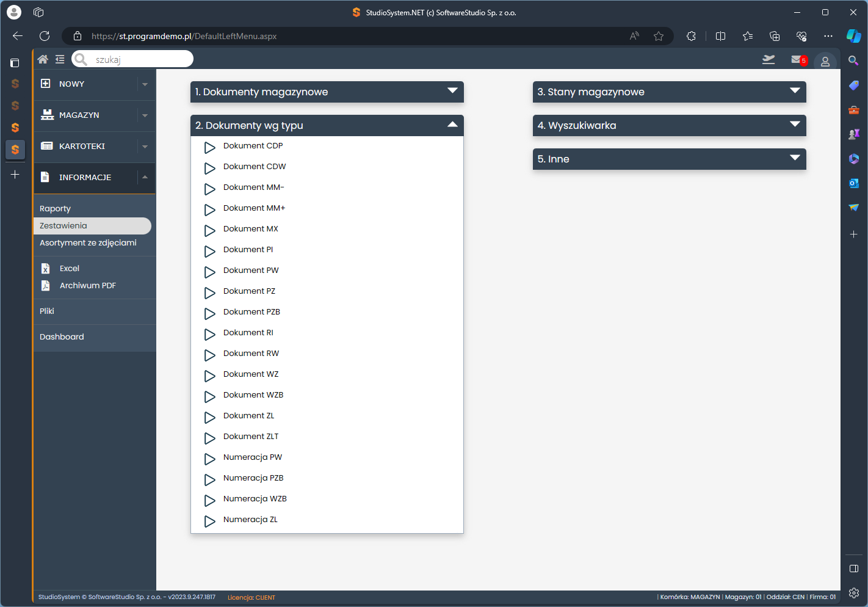Image resolution: width=868 pixels, height=607 pixels.
Task: Click the Excel file icon
Action: coord(46,268)
